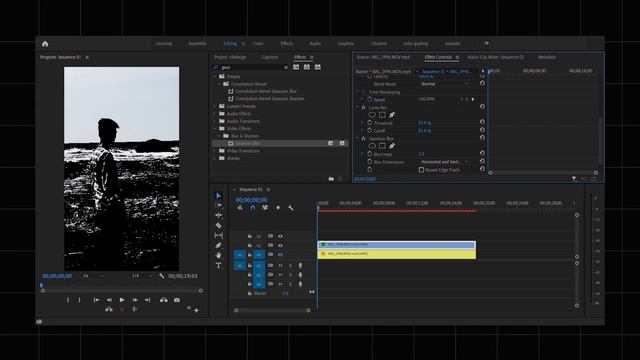Open the button editor plus icon
640x360 pixels.
[196, 311]
